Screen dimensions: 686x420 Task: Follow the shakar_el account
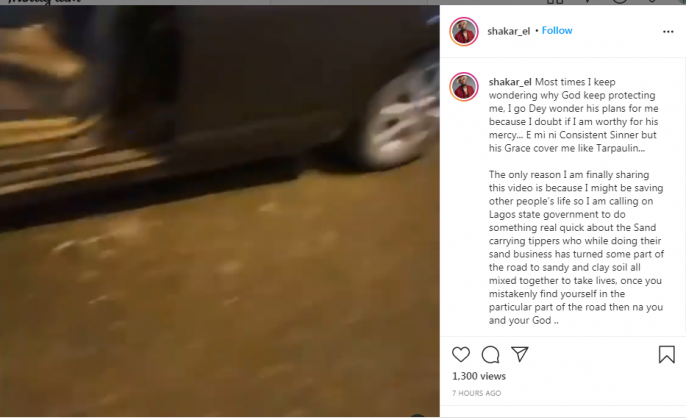pyautogui.click(x=557, y=31)
